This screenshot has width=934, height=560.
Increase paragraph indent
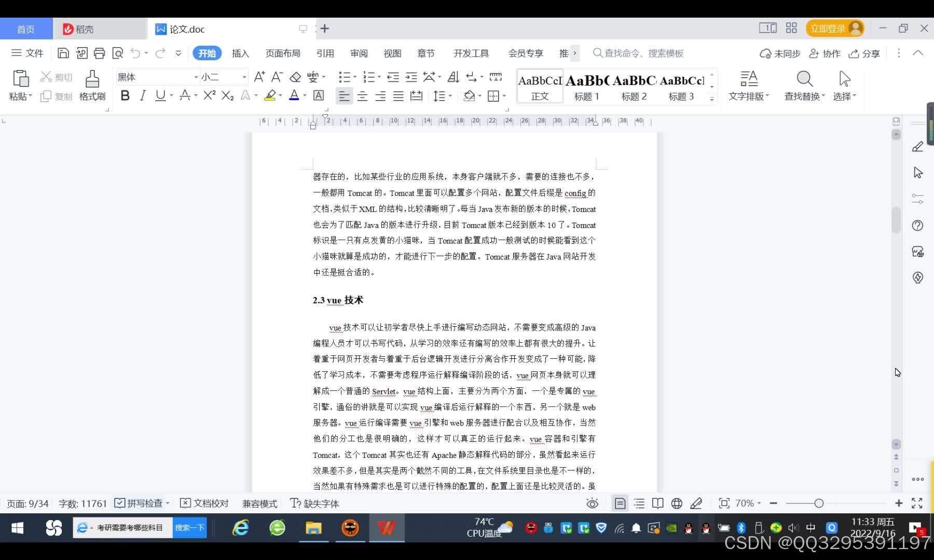[x=411, y=77]
